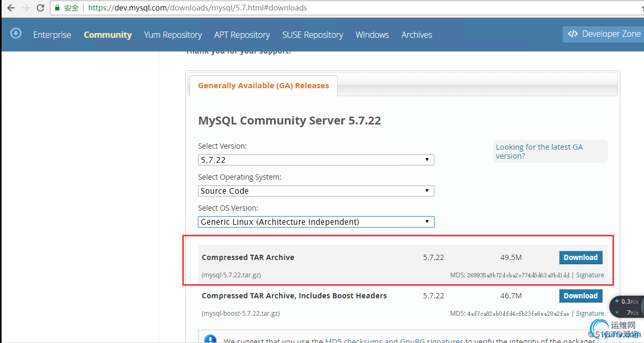Click the browser forward arrow

click(x=26, y=8)
